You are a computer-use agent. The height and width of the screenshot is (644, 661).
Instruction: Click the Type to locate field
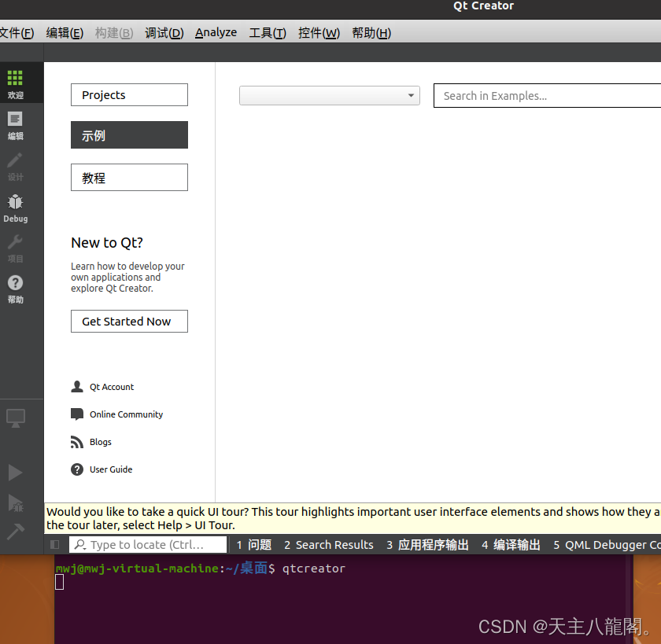[148, 545]
